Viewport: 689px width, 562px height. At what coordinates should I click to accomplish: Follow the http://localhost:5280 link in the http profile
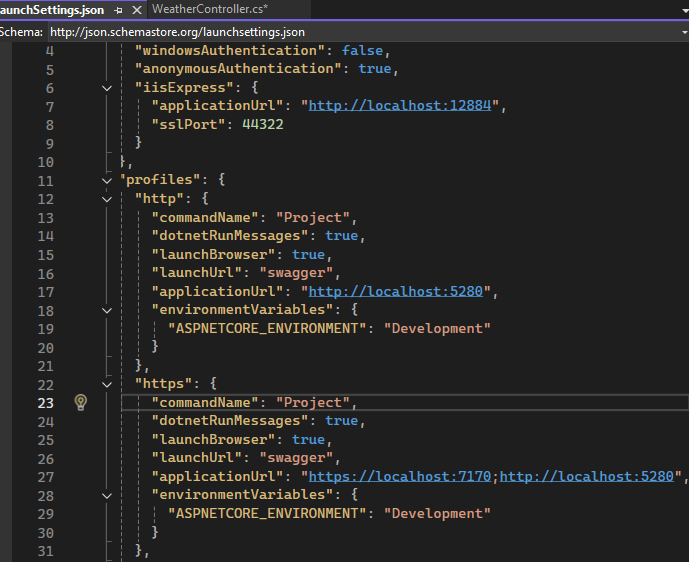click(x=396, y=292)
